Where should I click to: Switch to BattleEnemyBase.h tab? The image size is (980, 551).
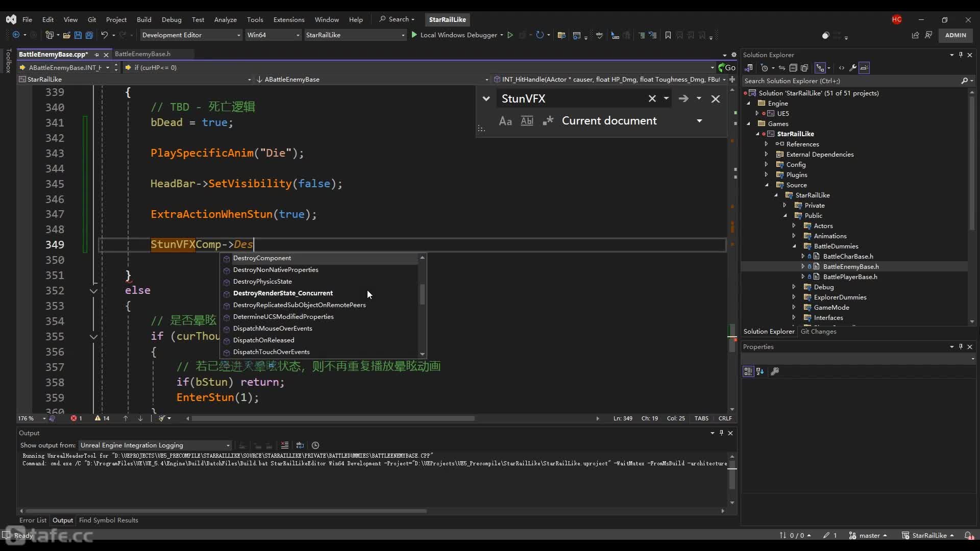coord(142,54)
